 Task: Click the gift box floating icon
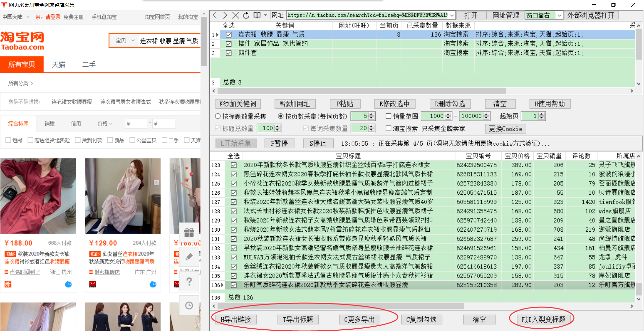[x=189, y=232]
